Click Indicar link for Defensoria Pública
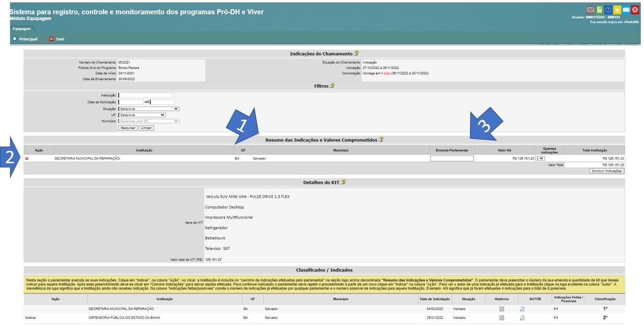 (x=30, y=317)
